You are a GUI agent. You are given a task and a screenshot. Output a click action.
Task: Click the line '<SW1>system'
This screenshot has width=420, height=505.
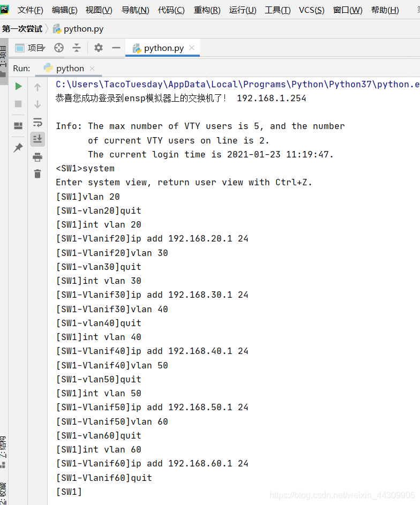click(85, 169)
